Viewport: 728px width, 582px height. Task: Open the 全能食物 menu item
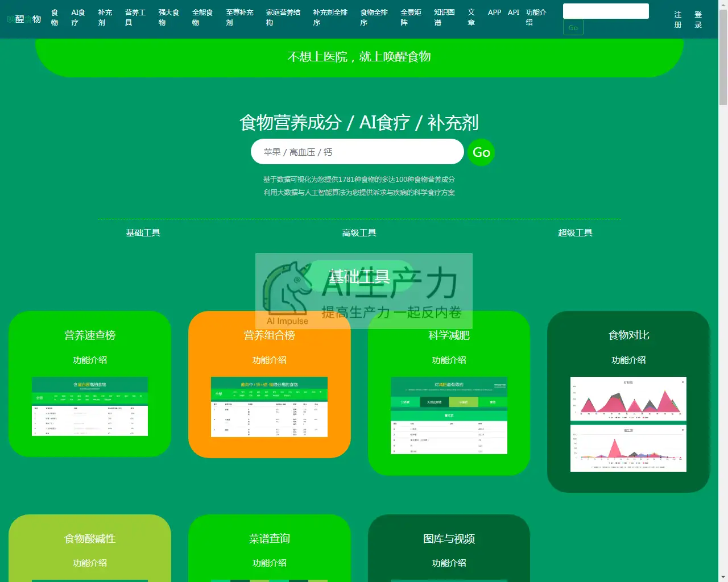202,18
